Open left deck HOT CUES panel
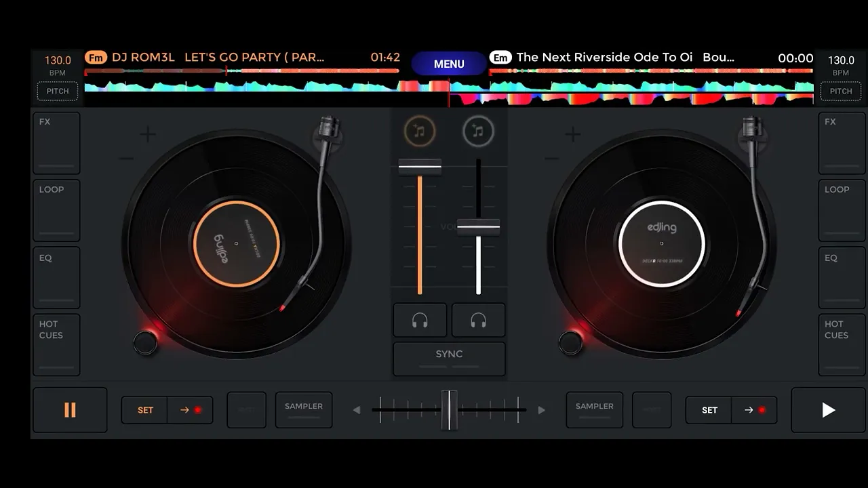868x488 pixels. click(x=56, y=344)
